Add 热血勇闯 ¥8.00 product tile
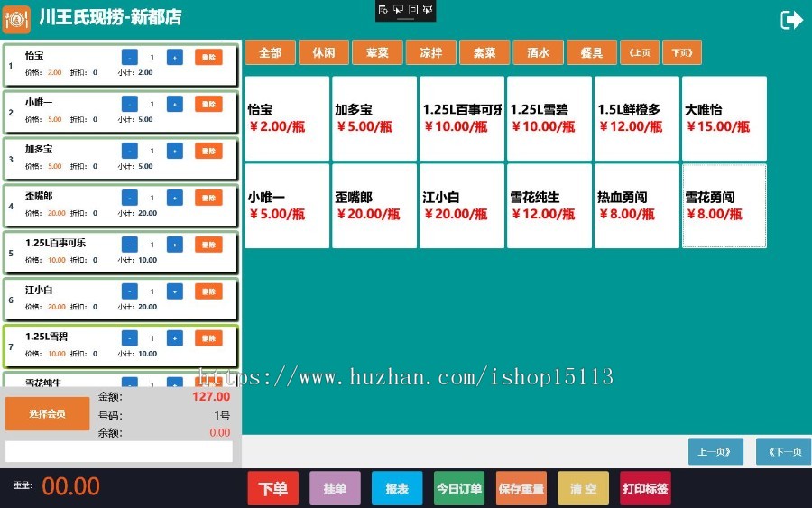Screen dimensions: 812x508 [x=637, y=206]
